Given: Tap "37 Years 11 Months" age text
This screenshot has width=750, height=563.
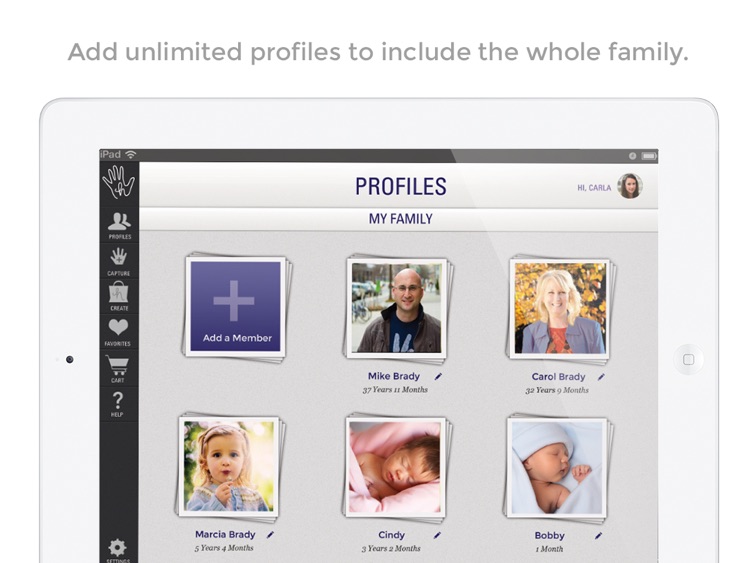Looking at the screenshot, I should 395,390.
